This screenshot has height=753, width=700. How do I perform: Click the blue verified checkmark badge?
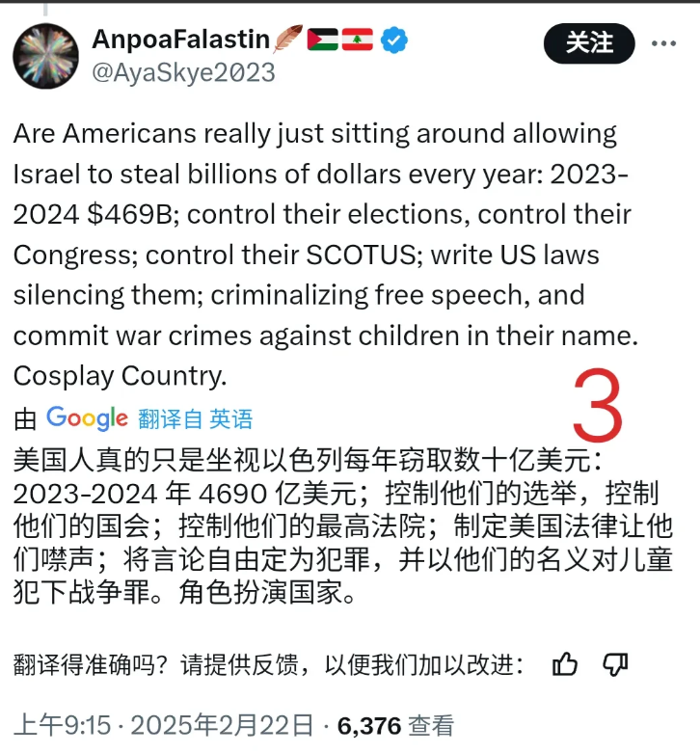pyautogui.click(x=394, y=40)
